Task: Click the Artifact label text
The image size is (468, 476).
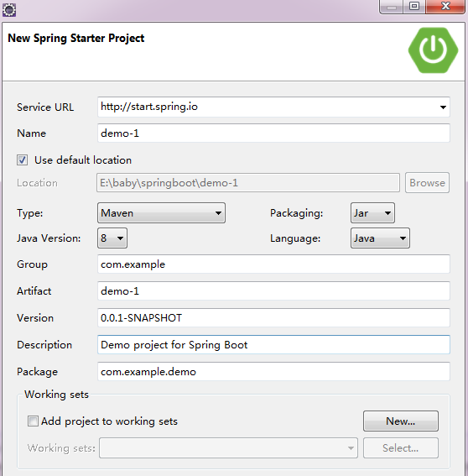Action: [34, 291]
